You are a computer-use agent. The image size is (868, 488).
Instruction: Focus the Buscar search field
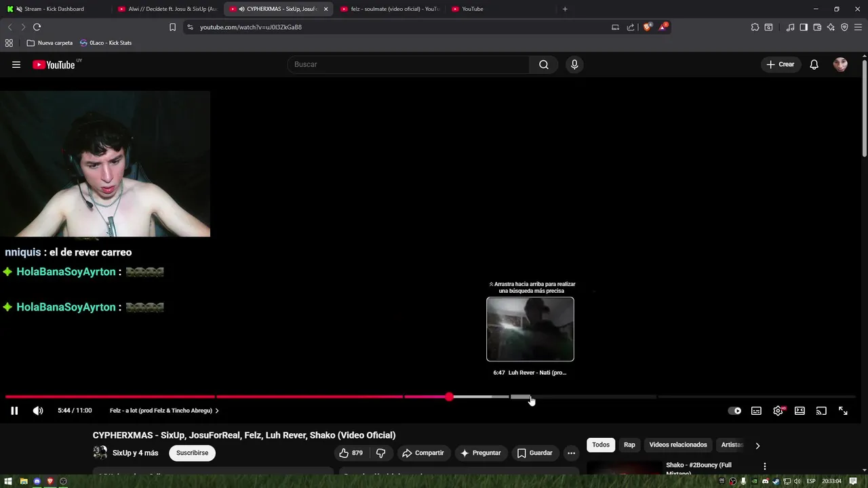pyautogui.click(x=408, y=64)
